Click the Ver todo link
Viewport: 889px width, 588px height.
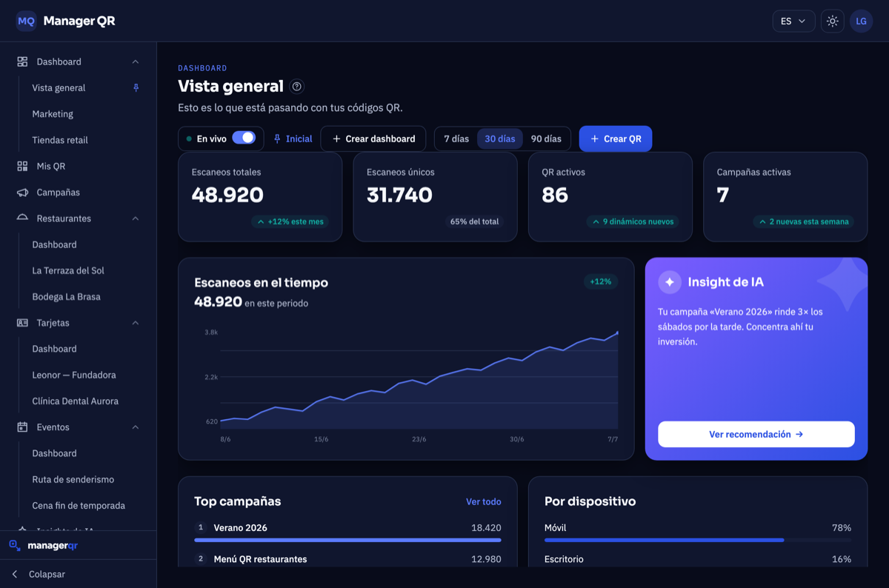[x=483, y=501]
